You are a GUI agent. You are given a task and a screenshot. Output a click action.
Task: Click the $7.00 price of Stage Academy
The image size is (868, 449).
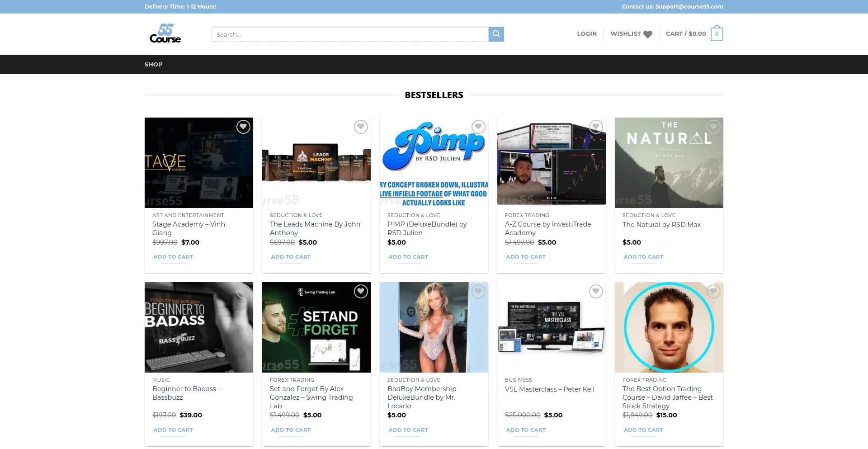point(190,242)
